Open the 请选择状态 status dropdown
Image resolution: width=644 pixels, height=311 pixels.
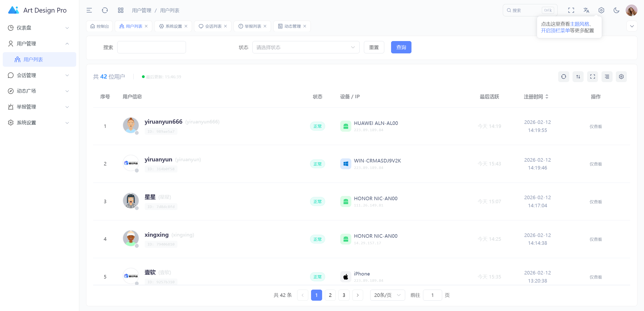306,47
